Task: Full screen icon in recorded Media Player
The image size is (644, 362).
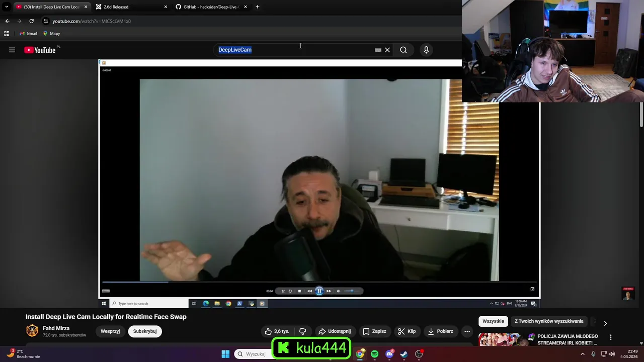Action: click(x=532, y=289)
